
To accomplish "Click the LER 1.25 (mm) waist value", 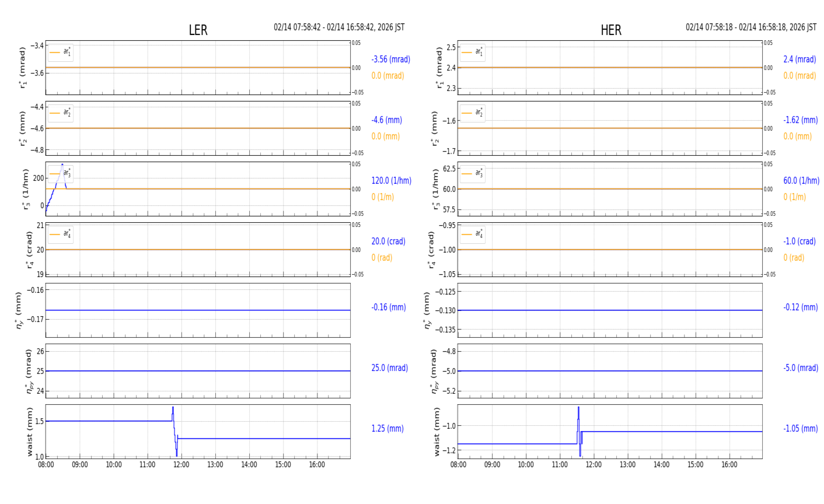I will (x=387, y=429).
